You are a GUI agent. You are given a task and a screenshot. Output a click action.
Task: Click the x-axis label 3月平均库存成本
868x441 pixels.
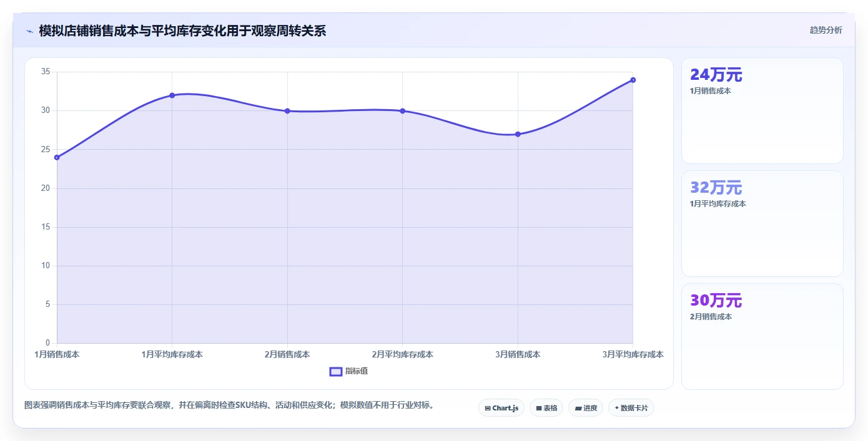pos(633,354)
